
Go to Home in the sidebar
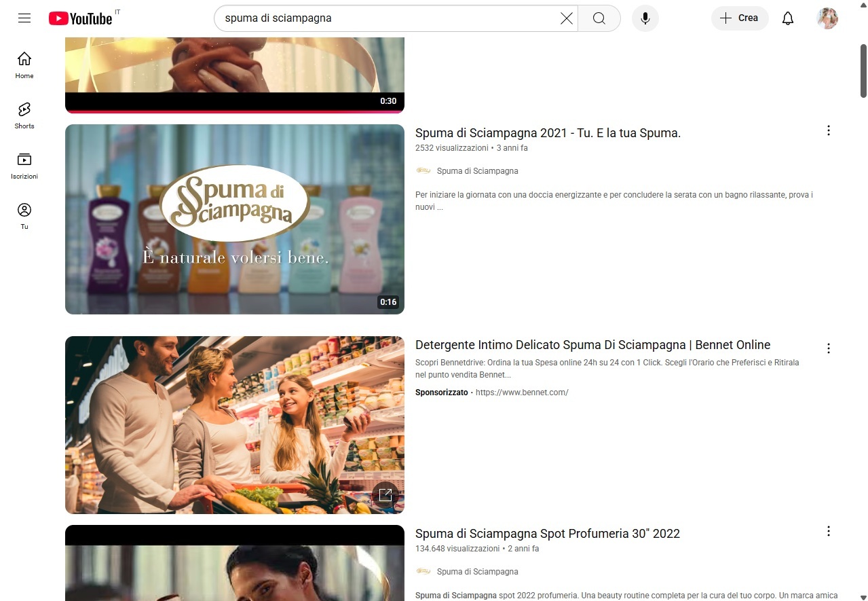[x=24, y=65]
